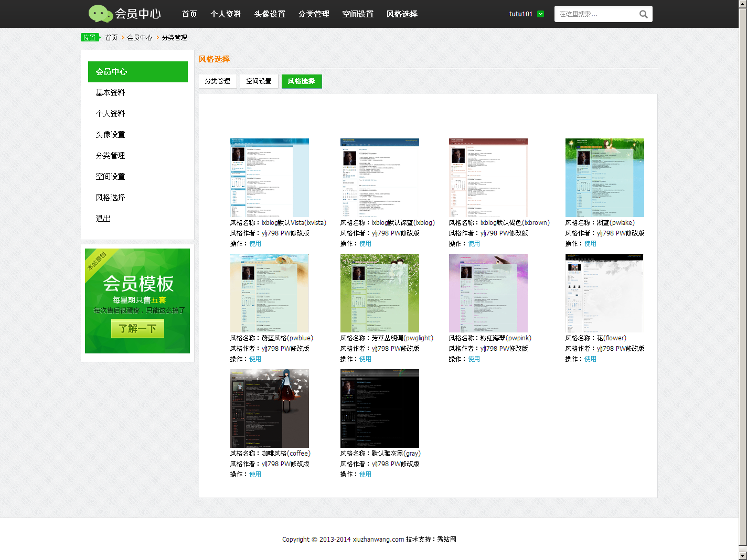Click the search magnifier icon
This screenshot has height=560, width=747.
coord(643,14)
